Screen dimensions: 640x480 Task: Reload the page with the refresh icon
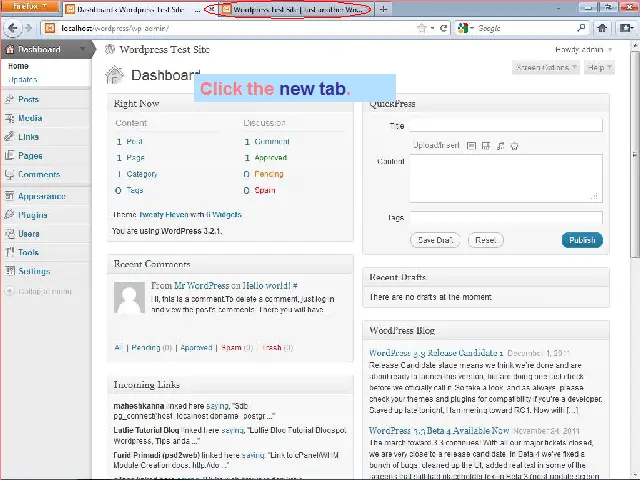pos(443,28)
